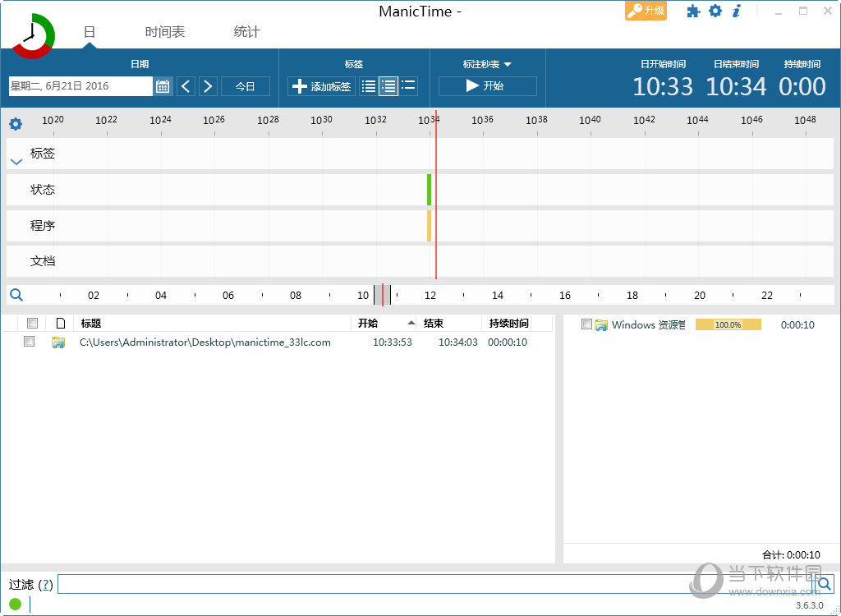Click the 0:00:10 value beside Windows 资源管
The height and width of the screenshot is (616, 841).
[797, 324]
